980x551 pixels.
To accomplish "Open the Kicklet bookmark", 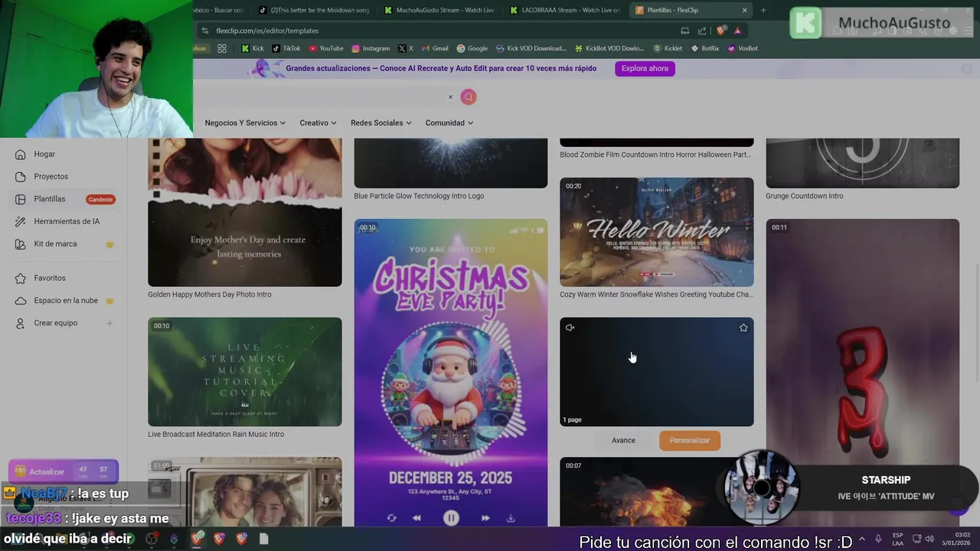I will 668,48.
